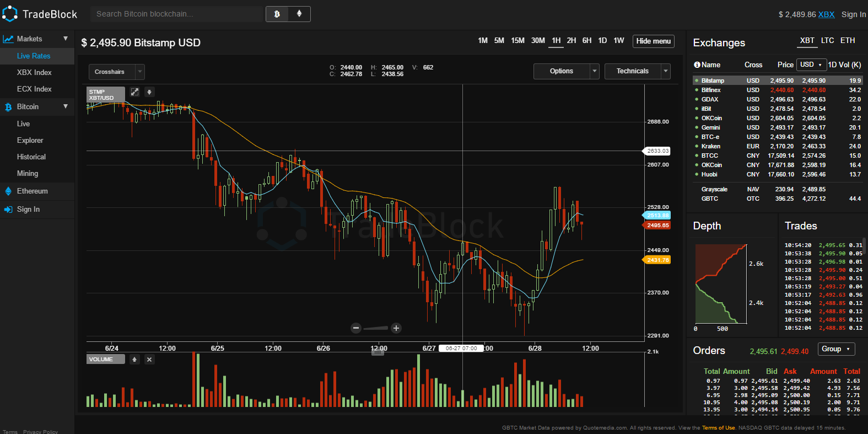This screenshot has height=434, width=868.
Task: Close the VOLUME panel
Action: point(149,360)
